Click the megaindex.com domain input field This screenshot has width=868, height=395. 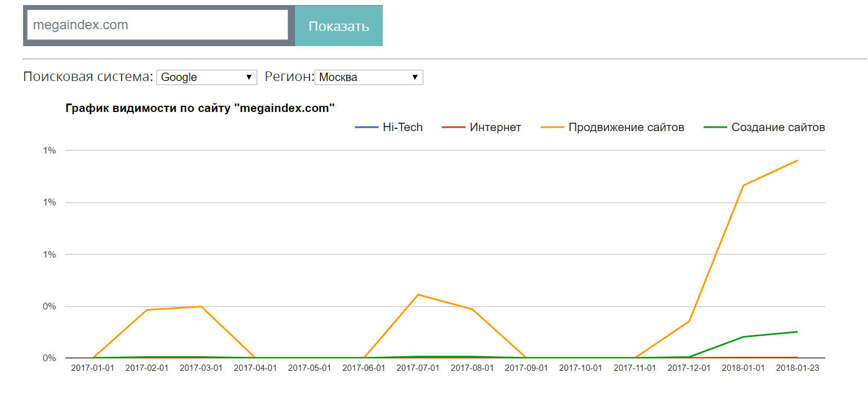pos(158,25)
